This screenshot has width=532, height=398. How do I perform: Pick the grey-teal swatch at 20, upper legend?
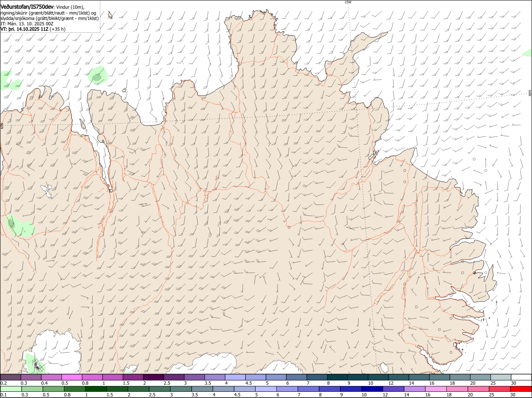tap(480, 377)
